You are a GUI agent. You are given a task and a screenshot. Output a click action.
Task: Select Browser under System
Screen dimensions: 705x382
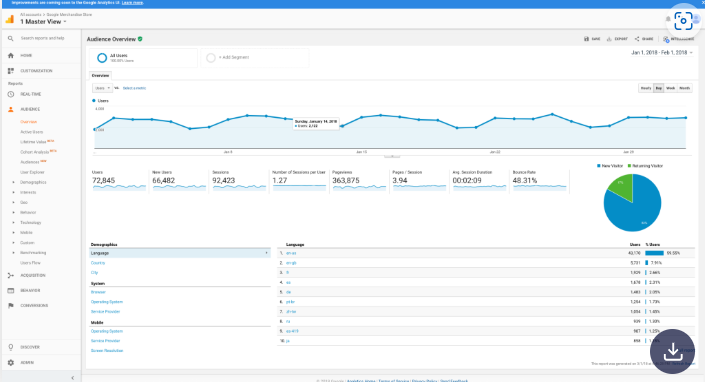tap(98, 292)
